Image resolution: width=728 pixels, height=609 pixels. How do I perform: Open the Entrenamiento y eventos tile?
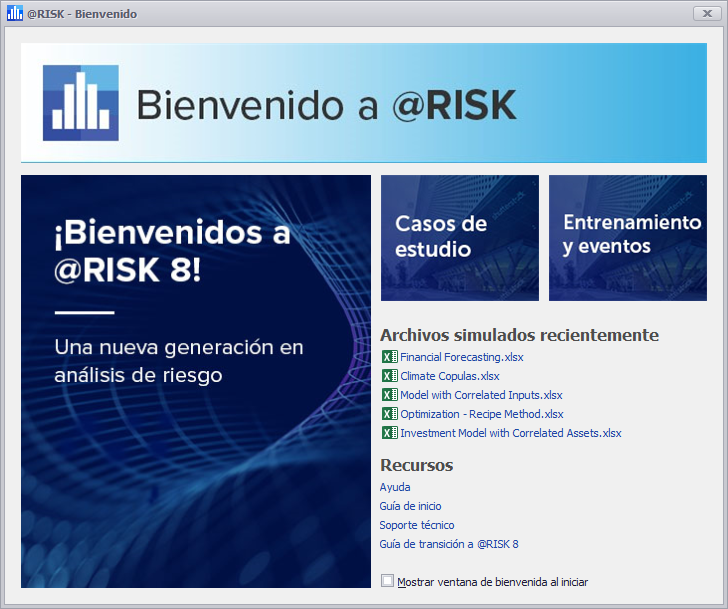coord(627,238)
